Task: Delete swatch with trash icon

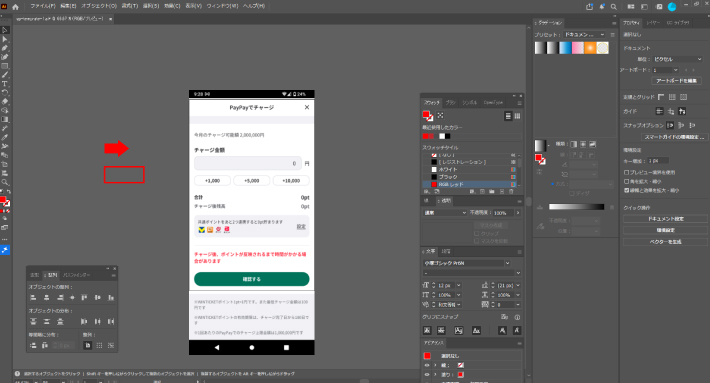Action: pos(511,192)
